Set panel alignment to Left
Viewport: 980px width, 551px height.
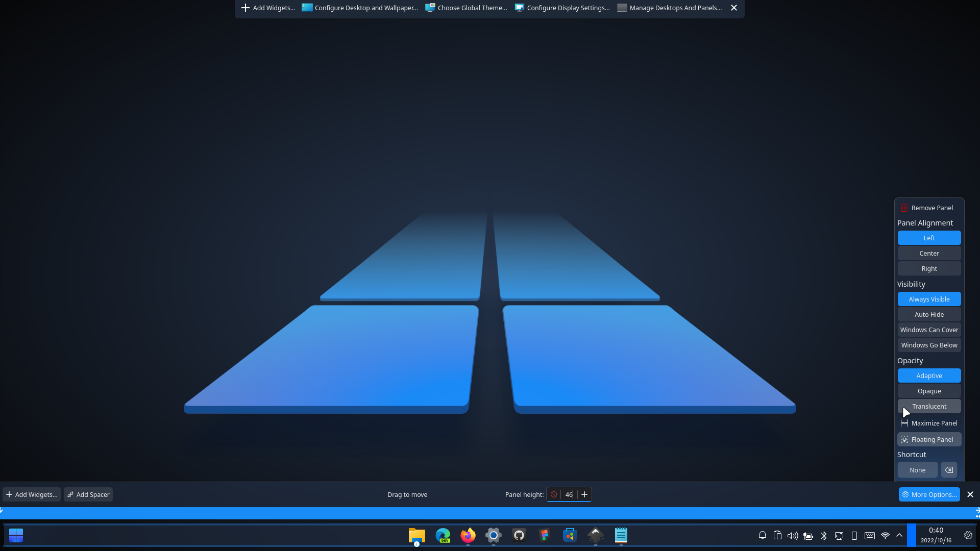click(x=929, y=238)
